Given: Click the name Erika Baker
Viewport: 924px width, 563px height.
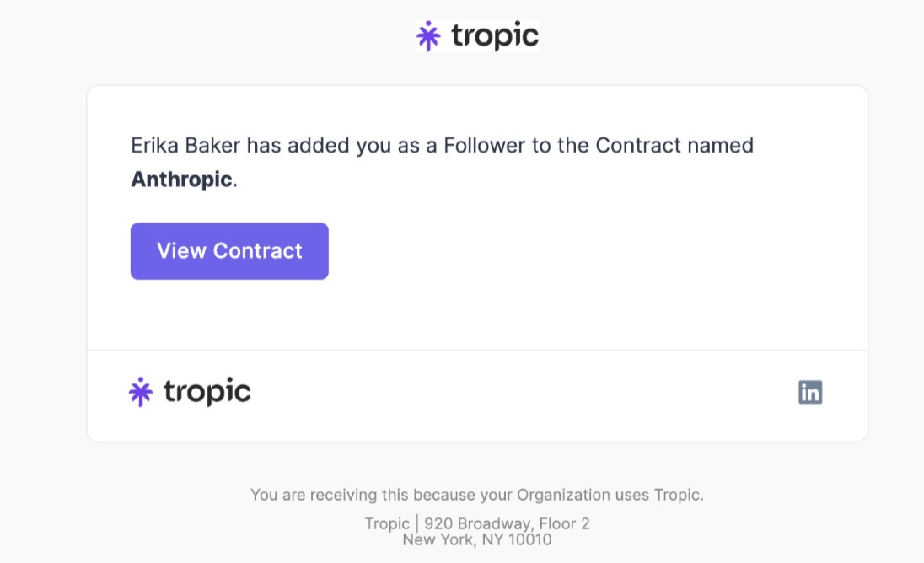Looking at the screenshot, I should coord(185,146).
